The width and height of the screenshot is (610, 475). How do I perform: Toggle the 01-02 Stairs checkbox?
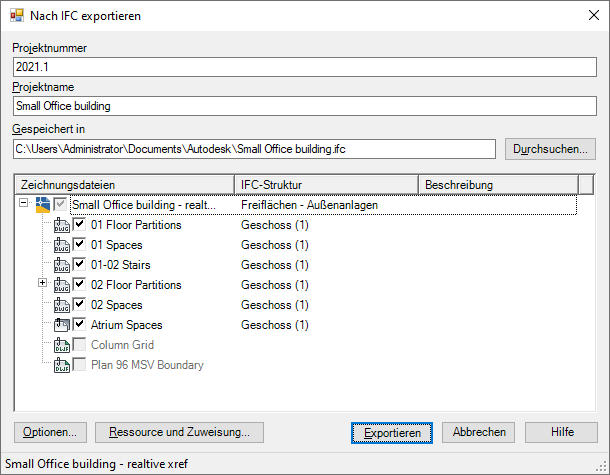click(79, 265)
